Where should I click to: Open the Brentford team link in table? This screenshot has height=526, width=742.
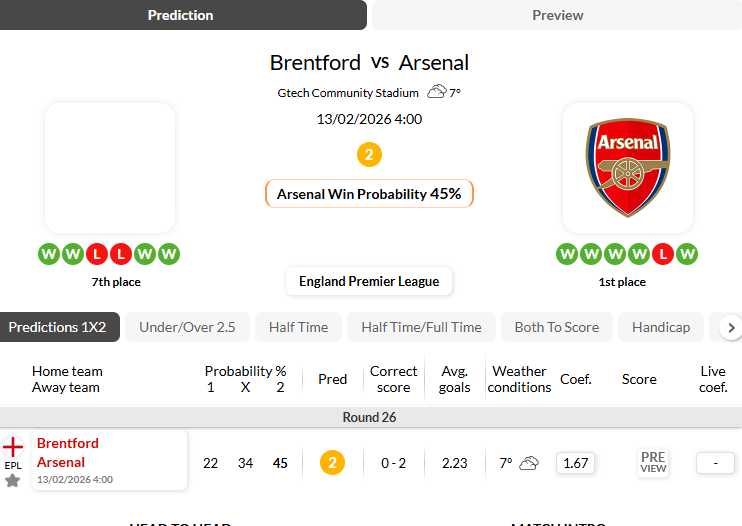click(x=68, y=443)
